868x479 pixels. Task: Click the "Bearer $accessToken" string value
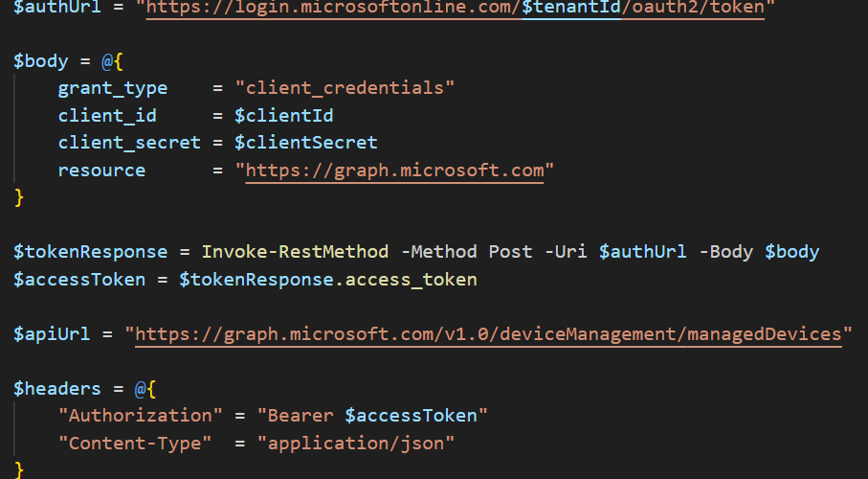(378, 416)
